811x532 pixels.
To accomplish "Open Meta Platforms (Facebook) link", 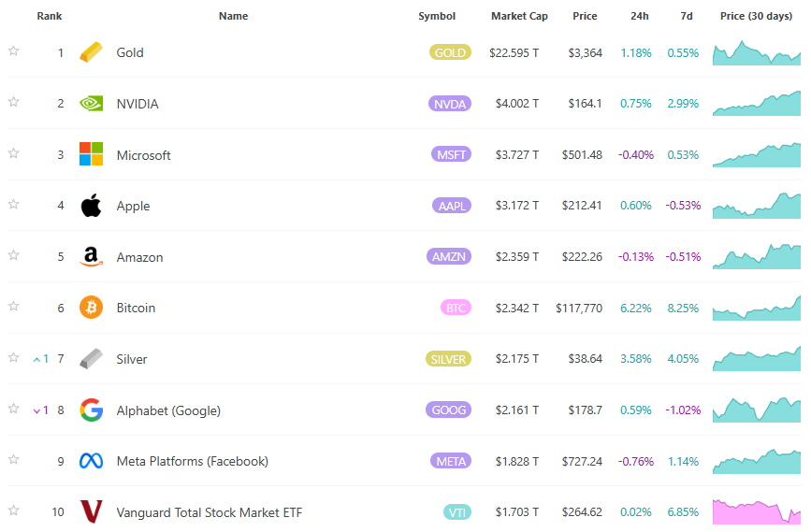I will click(x=193, y=461).
